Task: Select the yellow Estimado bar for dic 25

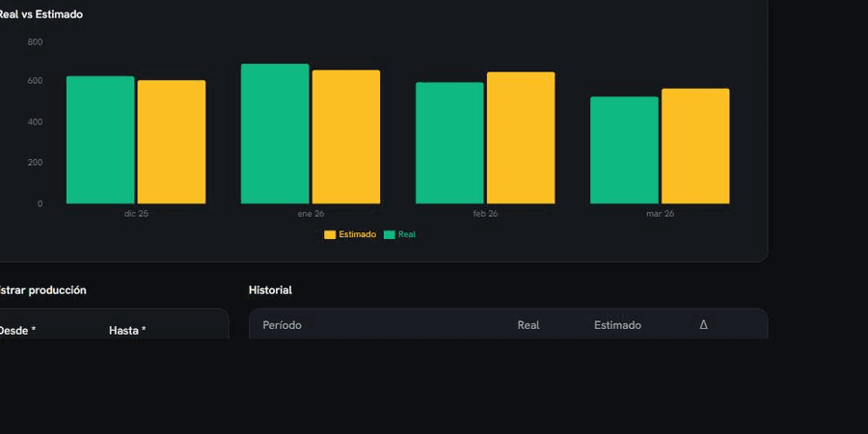Action: [172, 143]
